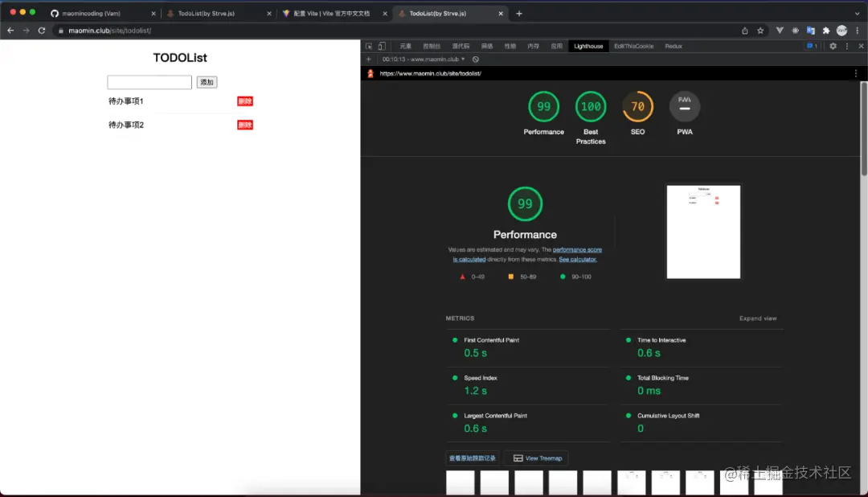Open the Lighthouse report selector dropdown

pos(424,60)
